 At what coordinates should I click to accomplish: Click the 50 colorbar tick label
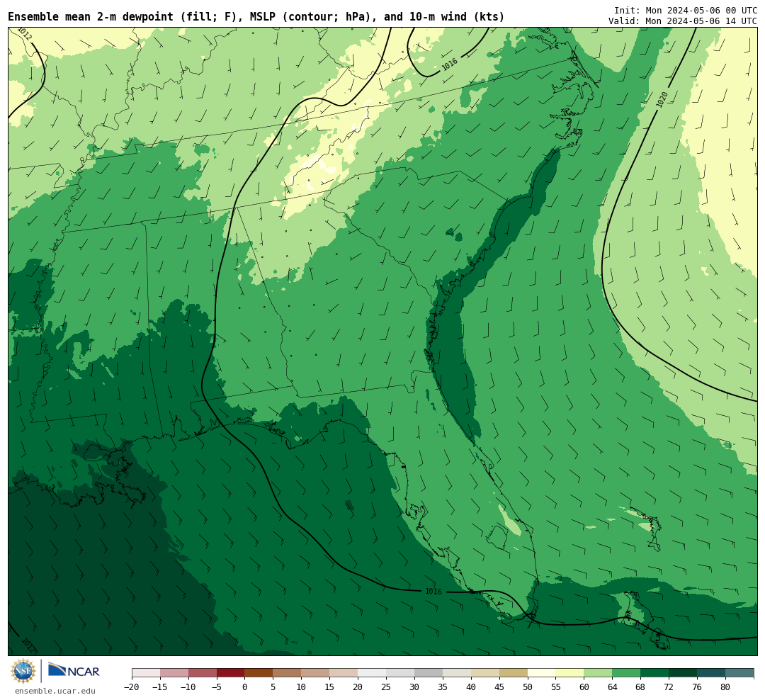(528, 687)
